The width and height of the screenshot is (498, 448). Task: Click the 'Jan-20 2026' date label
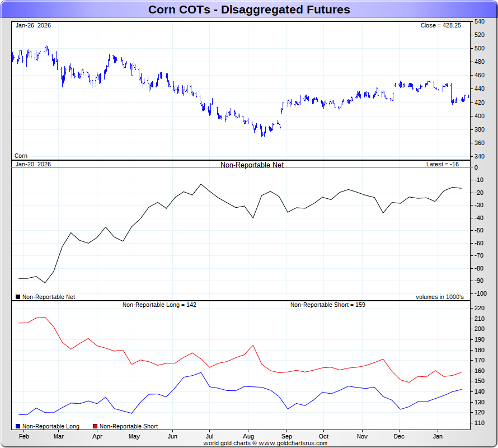[x=33, y=165]
